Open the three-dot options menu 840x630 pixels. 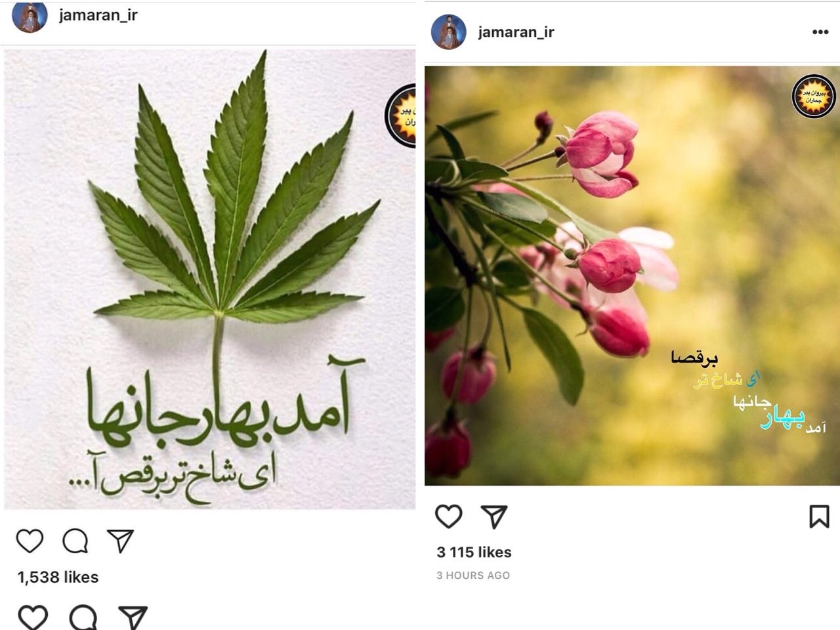pyautogui.click(x=820, y=32)
